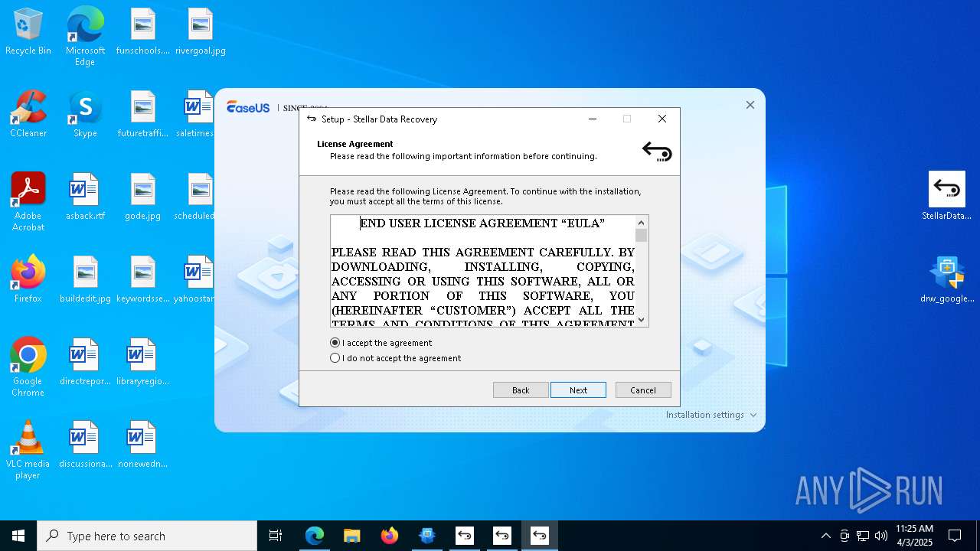The height and width of the screenshot is (551, 980).
Task: Select keywordsse image file on desktop
Action: 143,280
